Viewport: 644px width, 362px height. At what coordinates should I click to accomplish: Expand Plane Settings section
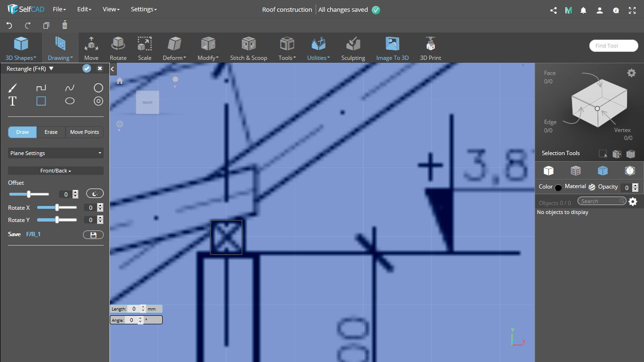coord(56,153)
